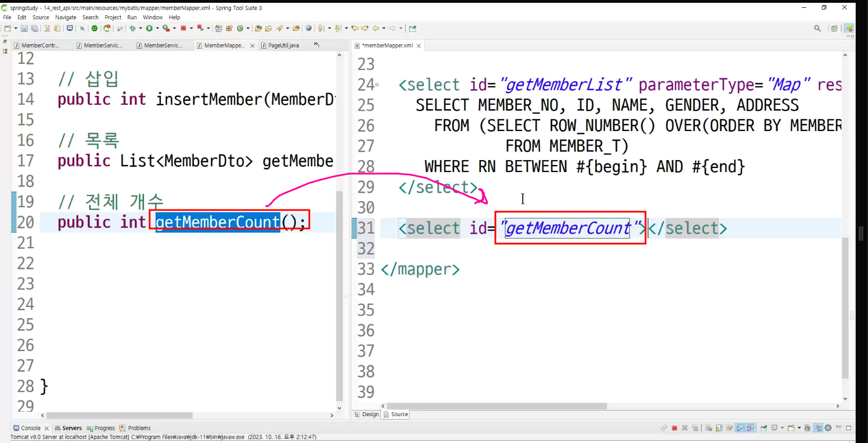Click the Open Type icon in toolbar
This screenshot has width=868, height=443.
point(258,28)
